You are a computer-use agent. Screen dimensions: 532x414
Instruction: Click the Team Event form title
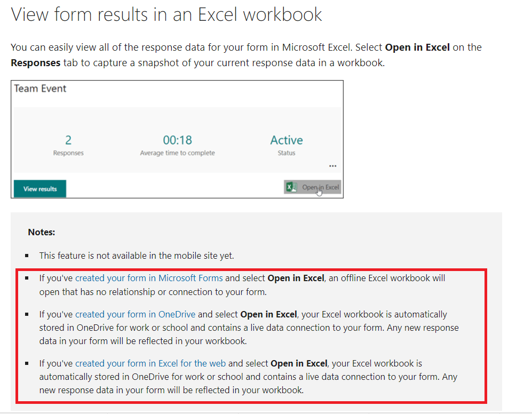click(x=40, y=89)
